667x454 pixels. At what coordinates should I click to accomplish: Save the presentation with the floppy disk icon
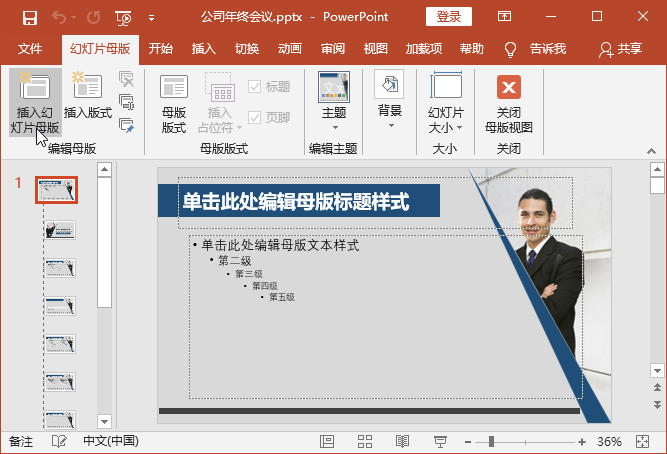30,17
